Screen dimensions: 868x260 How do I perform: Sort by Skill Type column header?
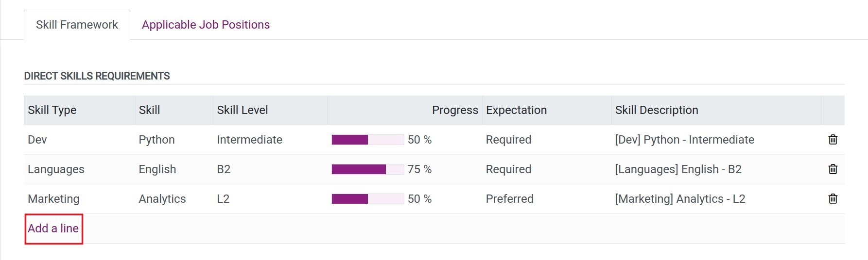coord(52,110)
